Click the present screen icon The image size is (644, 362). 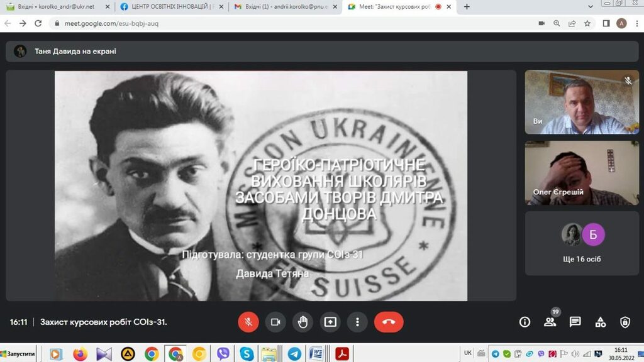[x=330, y=322]
